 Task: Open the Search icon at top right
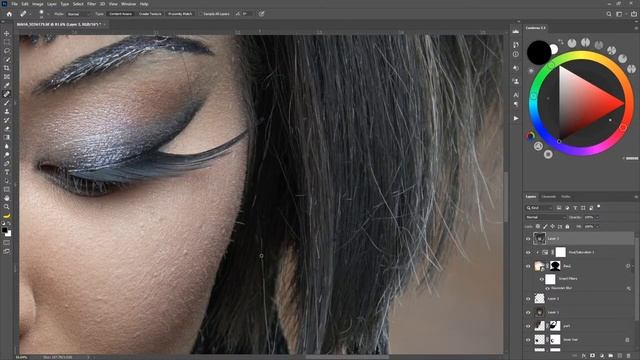coord(609,14)
